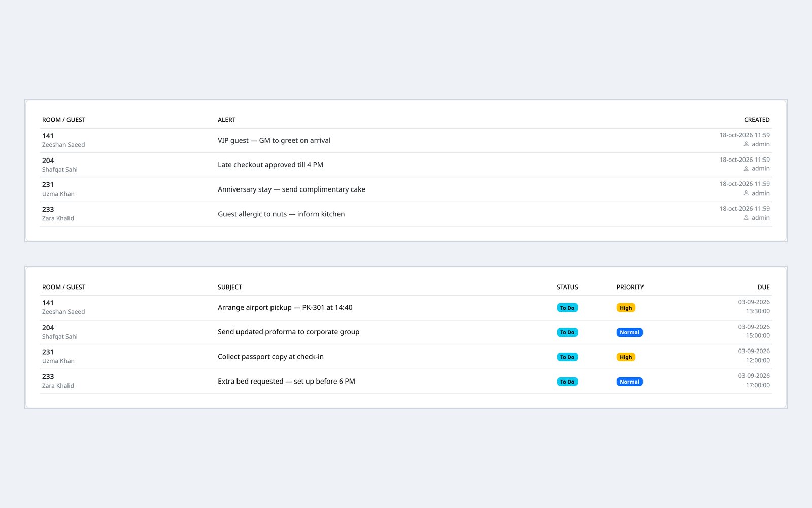Open the 'Arrange airport pickup — PK-301' task
The width and height of the screenshot is (812, 508).
click(285, 307)
